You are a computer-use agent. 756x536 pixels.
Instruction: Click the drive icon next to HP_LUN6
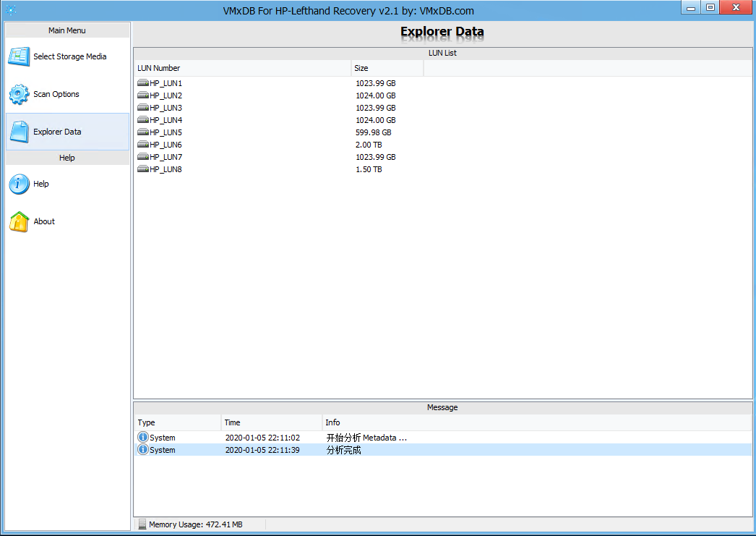click(x=142, y=145)
